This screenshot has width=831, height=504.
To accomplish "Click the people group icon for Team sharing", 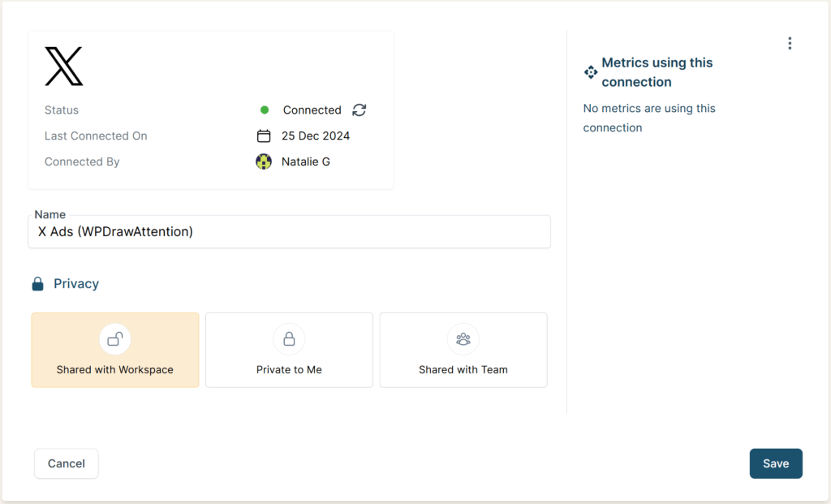I will click(x=463, y=338).
